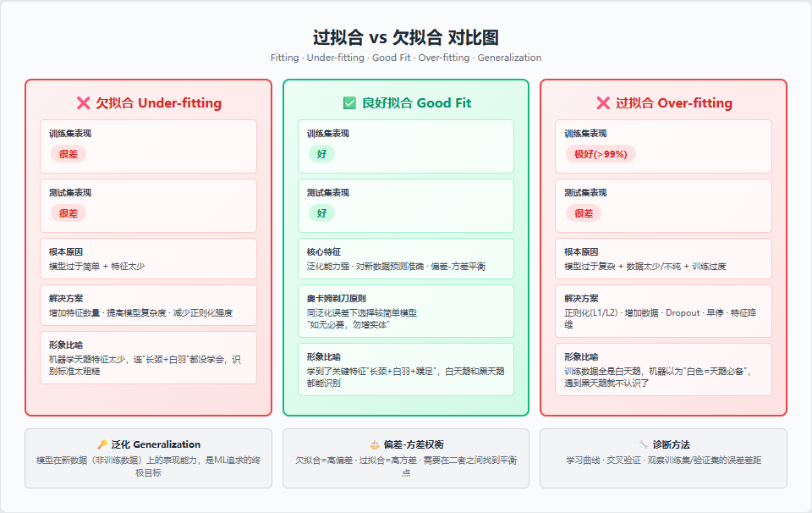This screenshot has width=812, height=513.
Task: Click 解决方案 label in Under-fitting column
Action: click(x=66, y=299)
